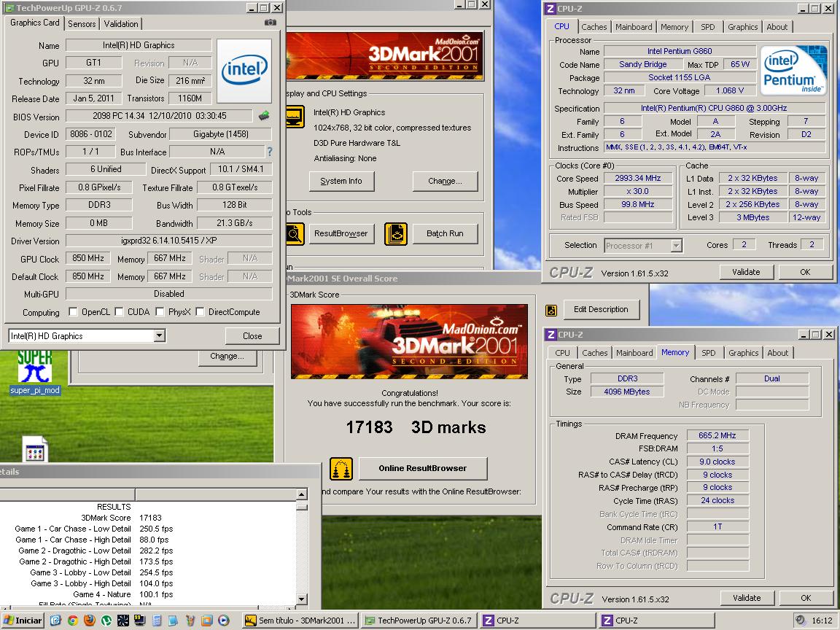Open the super_pi_mod desktop icon
840x630 pixels.
click(35, 373)
